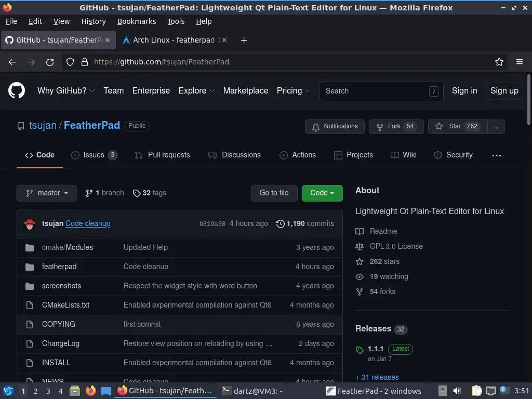
Task: Click the folder icon of cmake/Modules
Action: point(30,248)
